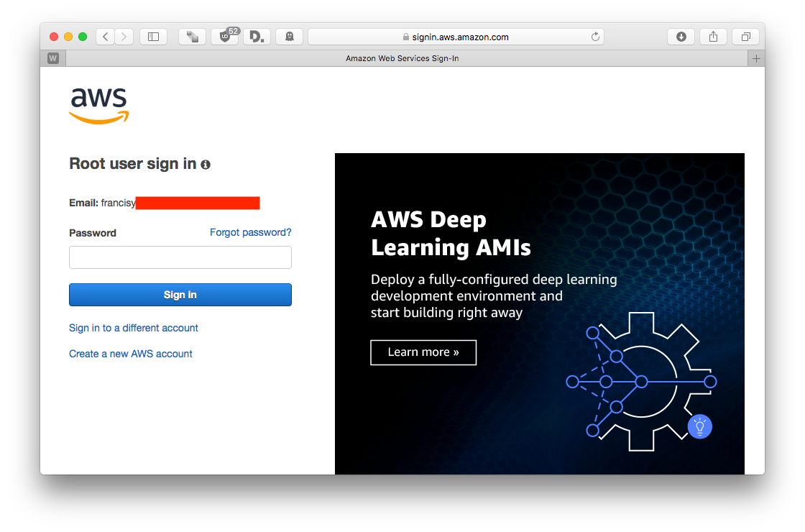
Task: Click the Email label text
Action: coord(83,203)
